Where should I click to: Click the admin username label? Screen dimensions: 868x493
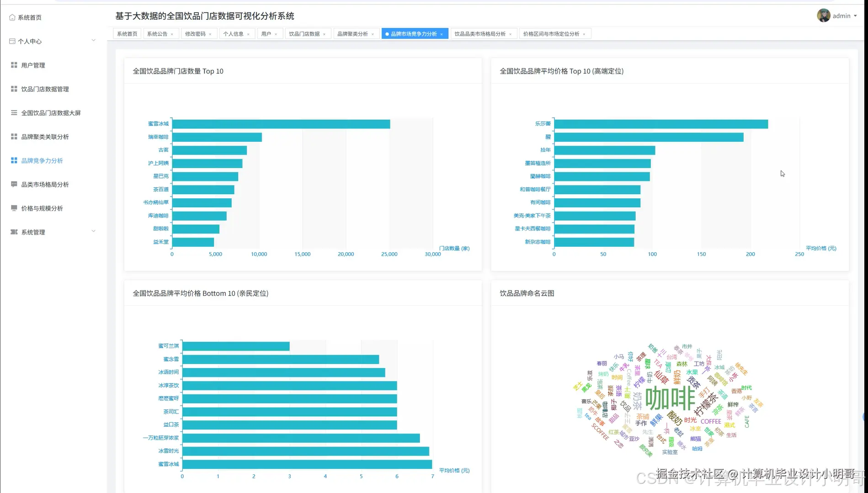[x=841, y=16]
